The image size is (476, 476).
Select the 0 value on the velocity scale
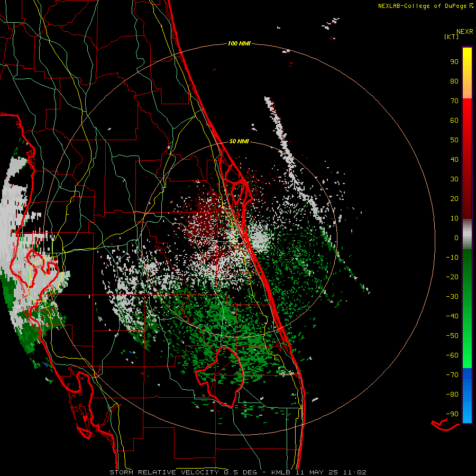[x=456, y=238]
